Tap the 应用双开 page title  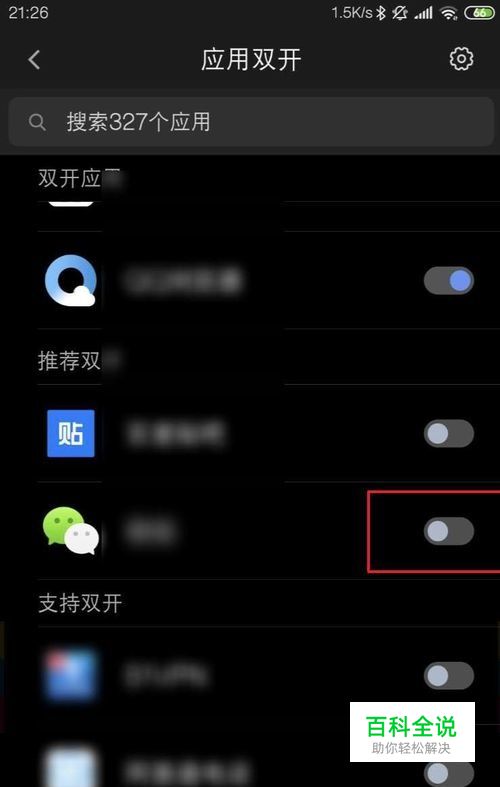[251, 60]
